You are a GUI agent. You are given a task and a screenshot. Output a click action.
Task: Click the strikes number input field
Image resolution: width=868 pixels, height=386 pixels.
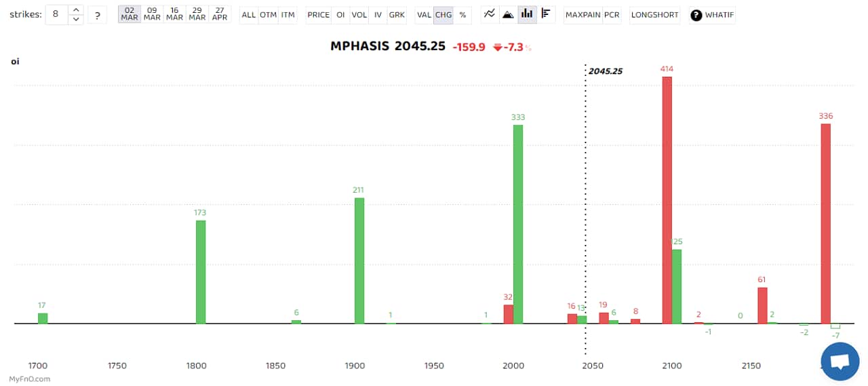pyautogui.click(x=57, y=14)
